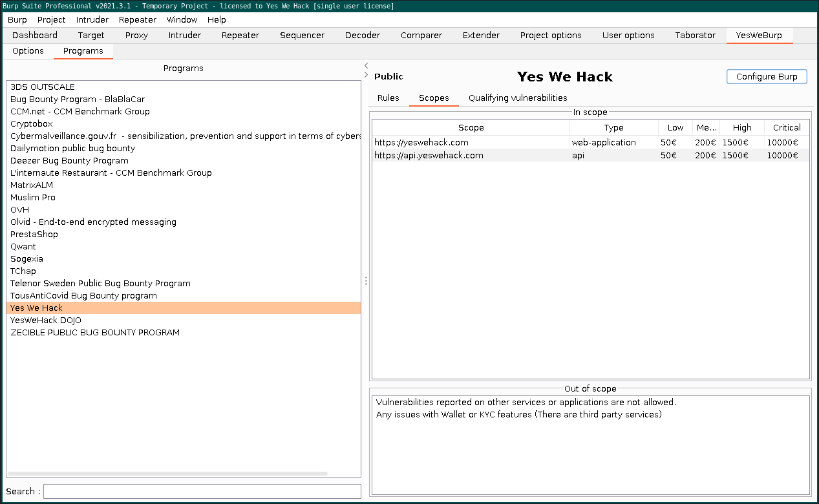Select TousAntiCovid Bug Bounty program
Screen dimensions: 819x504
point(184,296)
